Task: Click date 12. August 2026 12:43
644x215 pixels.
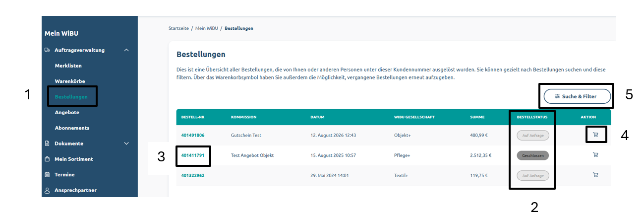Action: pos(333,135)
